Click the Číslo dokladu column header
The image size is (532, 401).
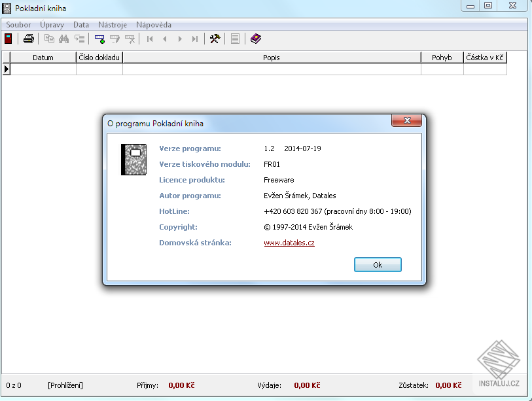point(99,58)
